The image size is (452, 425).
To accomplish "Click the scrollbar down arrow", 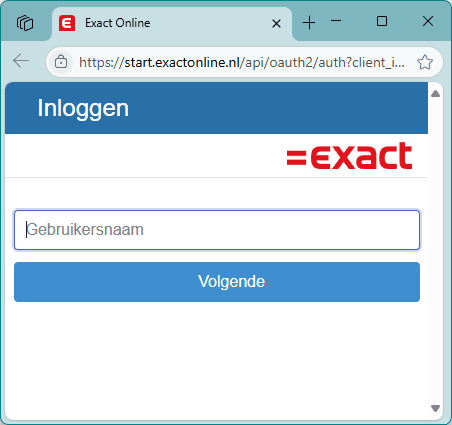I will (x=435, y=408).
